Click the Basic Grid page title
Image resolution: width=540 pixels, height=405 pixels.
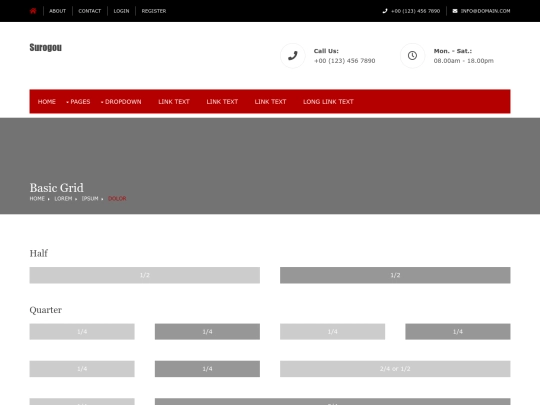pos(56,188)
